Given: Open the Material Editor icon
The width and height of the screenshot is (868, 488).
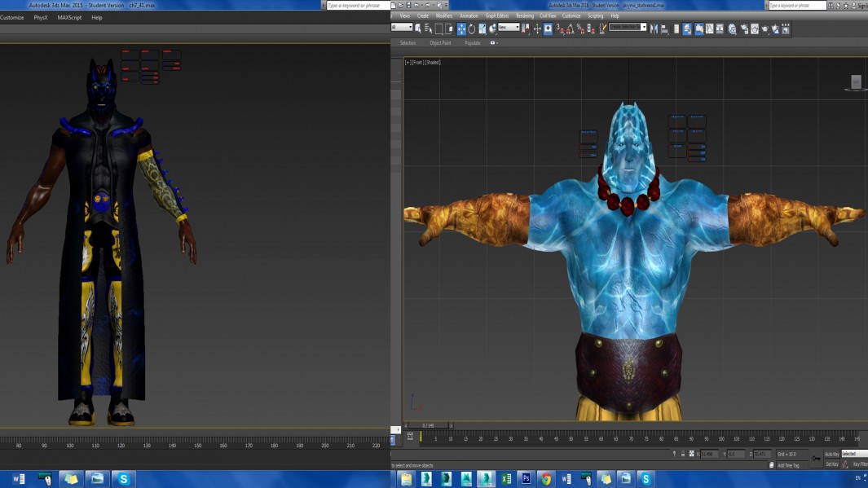Looking at the screenshot, I should 733,29.
